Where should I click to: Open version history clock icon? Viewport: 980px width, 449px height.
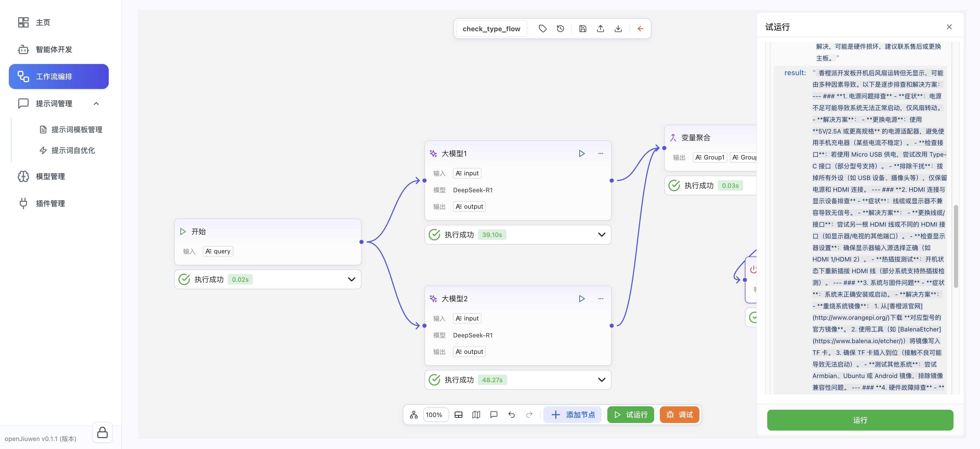[560, 29]
